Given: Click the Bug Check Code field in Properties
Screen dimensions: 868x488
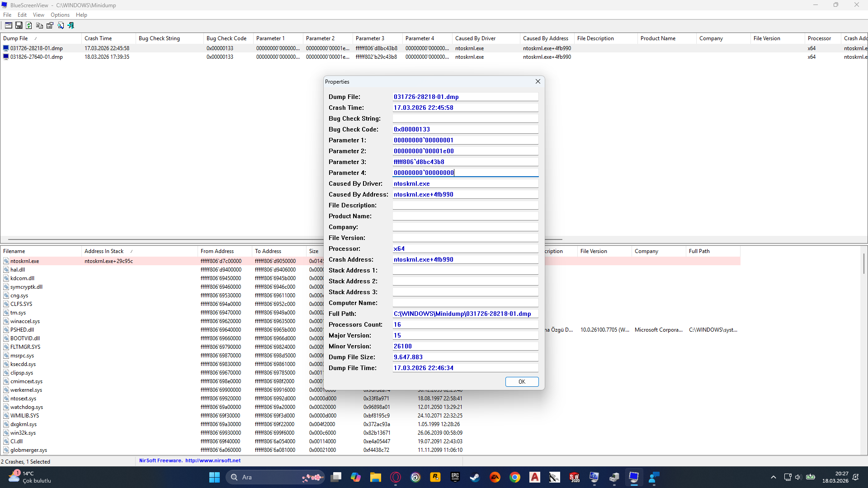Looking at the screenshot, I should [x=465, y=129].
